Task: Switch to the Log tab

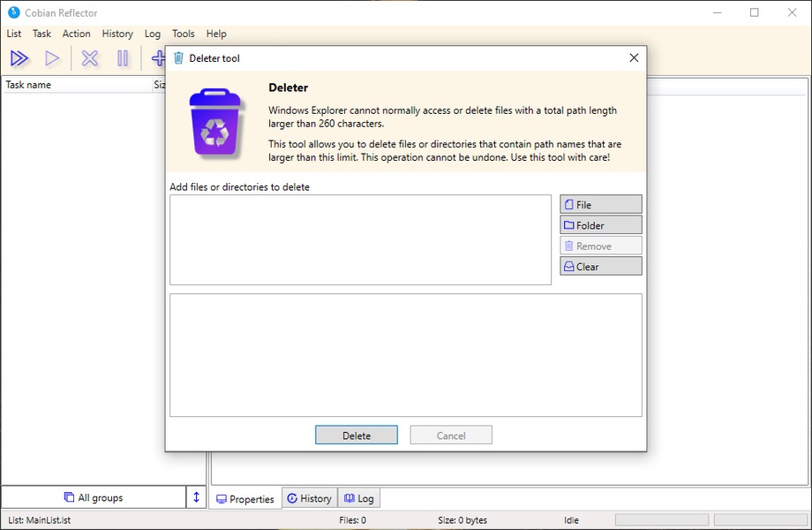Action: [x=359, y=498]
